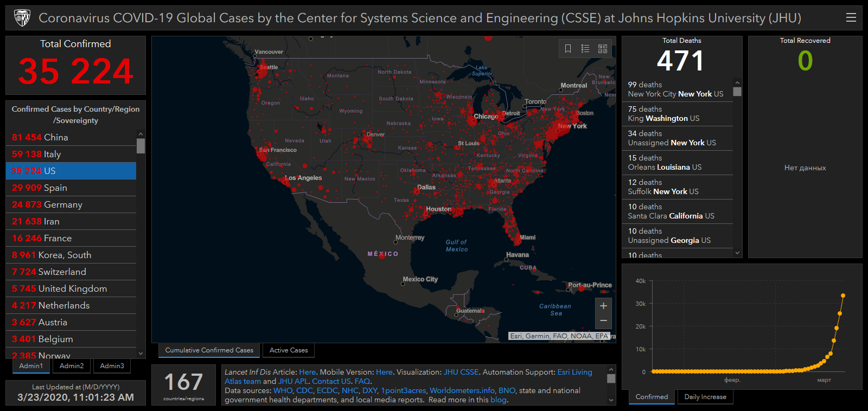868x411 pixels.
Task: Click the Contact US link
Action: click(331, 381)
